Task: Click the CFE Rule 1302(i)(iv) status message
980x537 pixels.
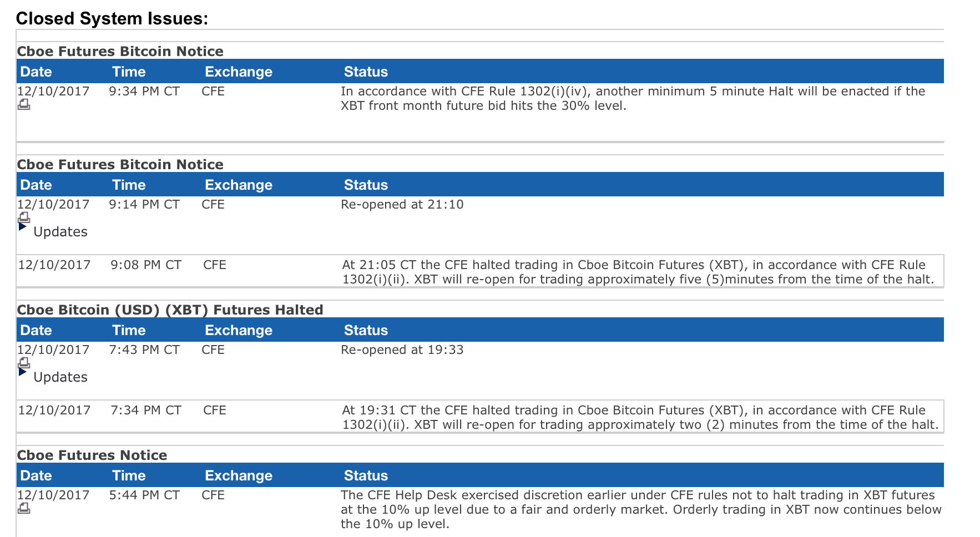Action: (633, 98)
